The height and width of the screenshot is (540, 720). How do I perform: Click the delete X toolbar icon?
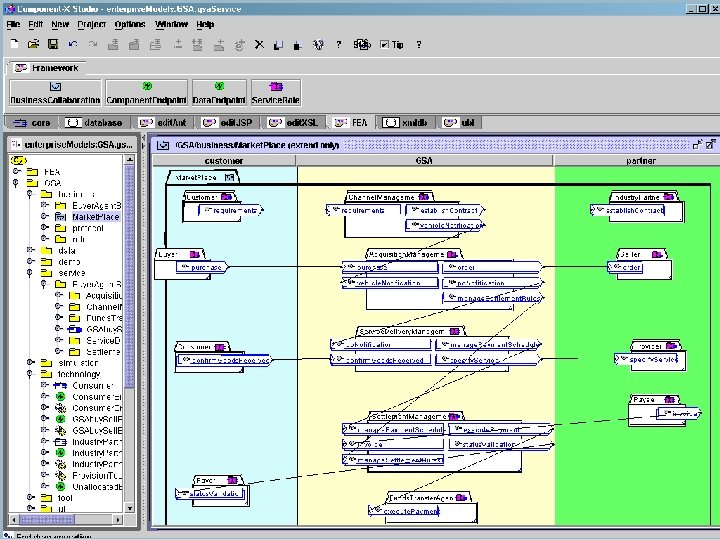tap(259, 44)
